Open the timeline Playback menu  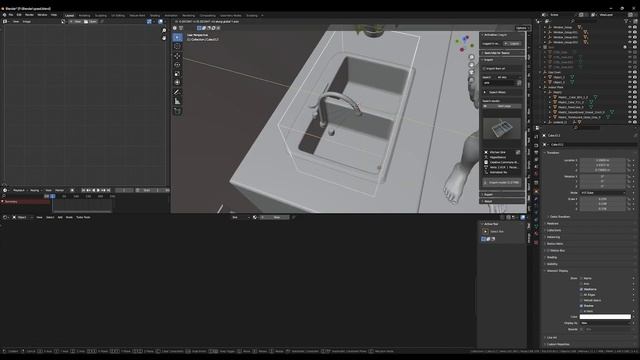click(x=19, y=190)
